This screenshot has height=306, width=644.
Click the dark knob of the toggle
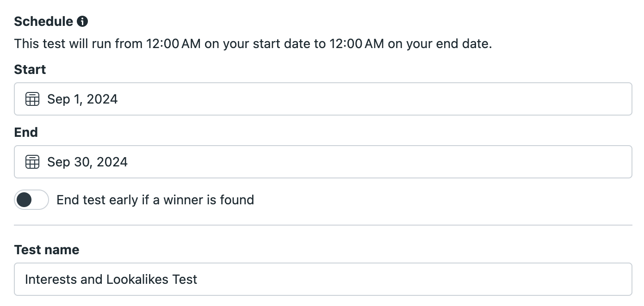click(24, 200)
